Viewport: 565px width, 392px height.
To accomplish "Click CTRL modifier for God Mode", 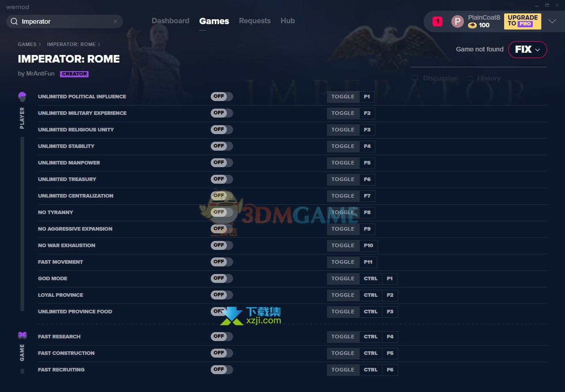I will (x=371, y=278).
